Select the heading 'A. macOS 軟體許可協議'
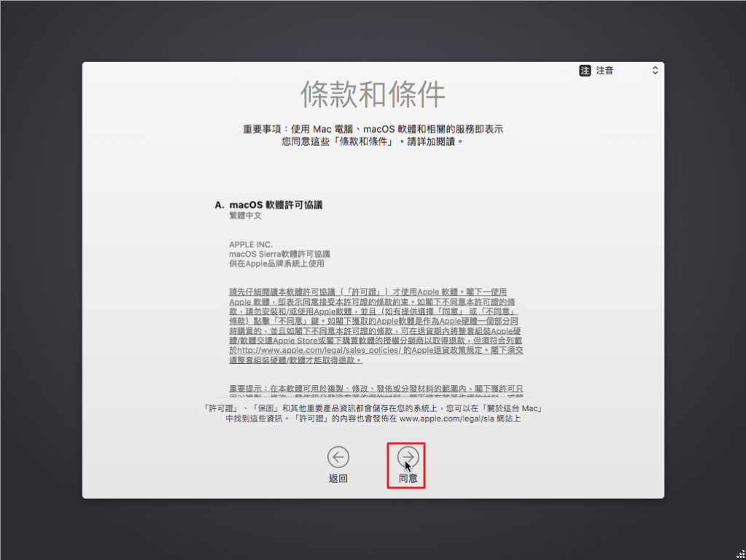Screen dimensions: 746x560 point(269,205)
